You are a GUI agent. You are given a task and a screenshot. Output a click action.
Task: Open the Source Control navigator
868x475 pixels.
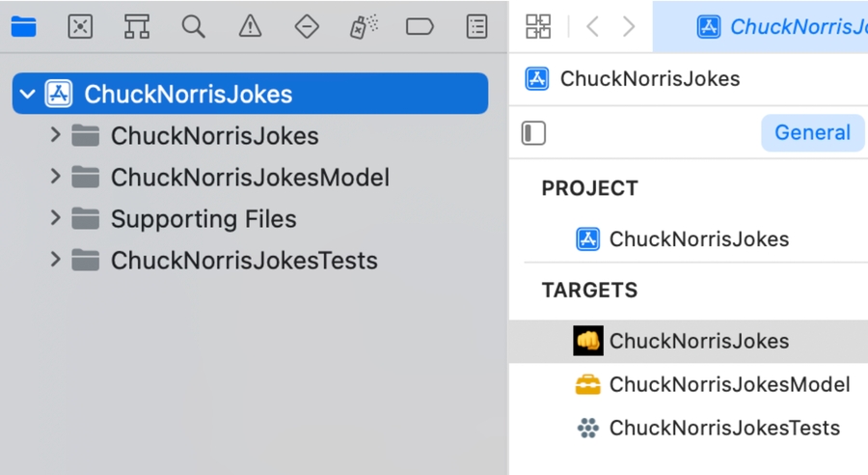click(x=80, y=27)
